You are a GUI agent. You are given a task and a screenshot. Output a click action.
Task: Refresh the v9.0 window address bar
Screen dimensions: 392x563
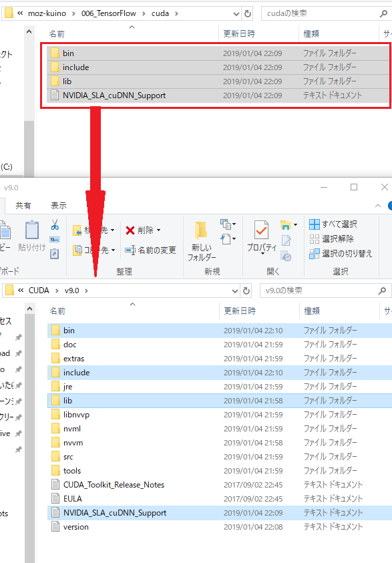coord(246,291)
